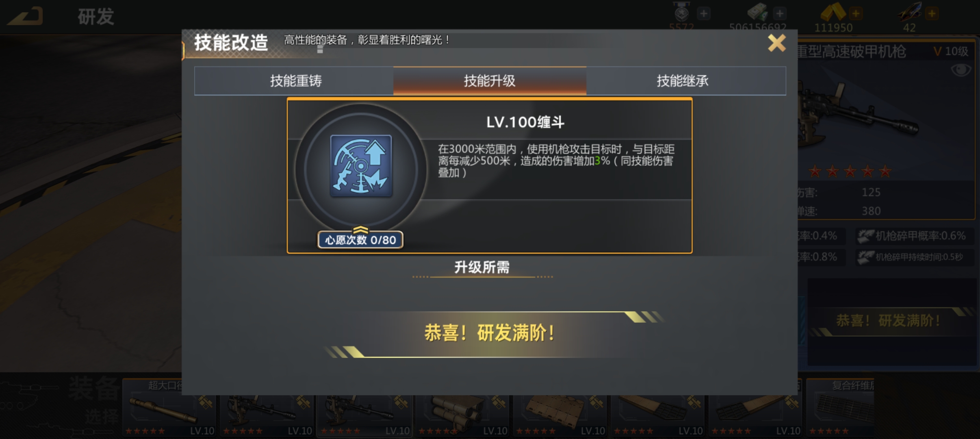Toggle the eye preview icon
Image resolution: width=980 pixels, height=439 pixels.
tap(961, 70)
